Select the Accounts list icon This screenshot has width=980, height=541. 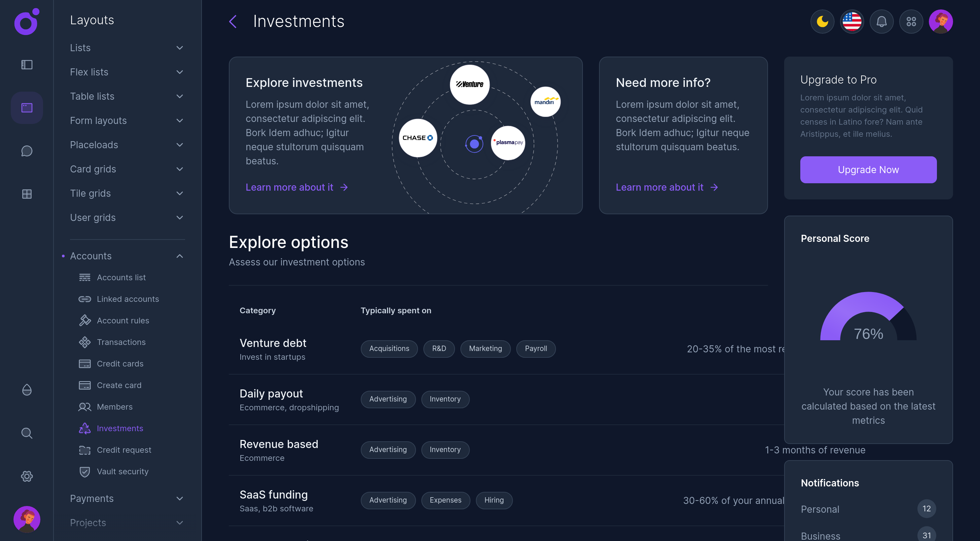point(84,277)
